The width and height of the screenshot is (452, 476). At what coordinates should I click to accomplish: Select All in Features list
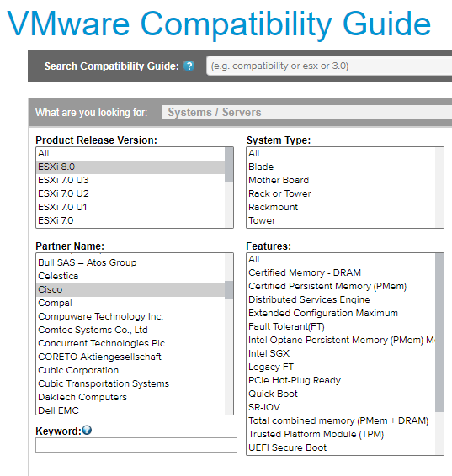(341, 260)
